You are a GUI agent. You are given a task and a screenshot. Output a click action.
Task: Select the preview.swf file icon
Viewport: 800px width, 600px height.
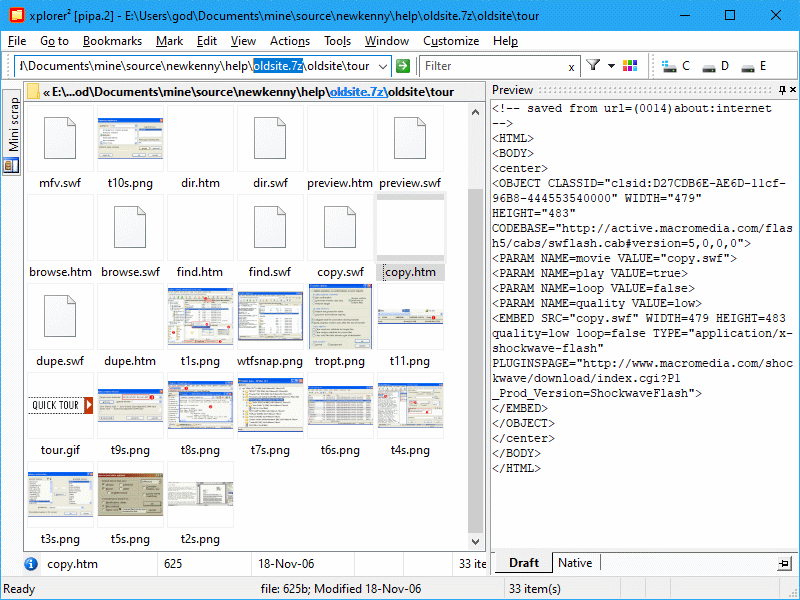(410, 138)
